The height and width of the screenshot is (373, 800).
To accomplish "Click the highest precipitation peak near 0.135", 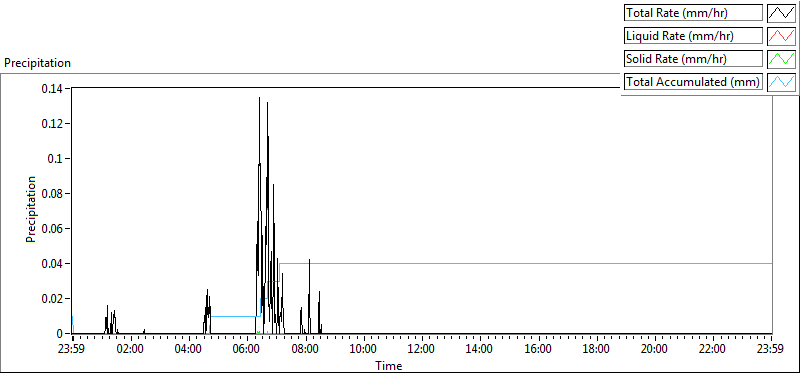I will (259, 98).
